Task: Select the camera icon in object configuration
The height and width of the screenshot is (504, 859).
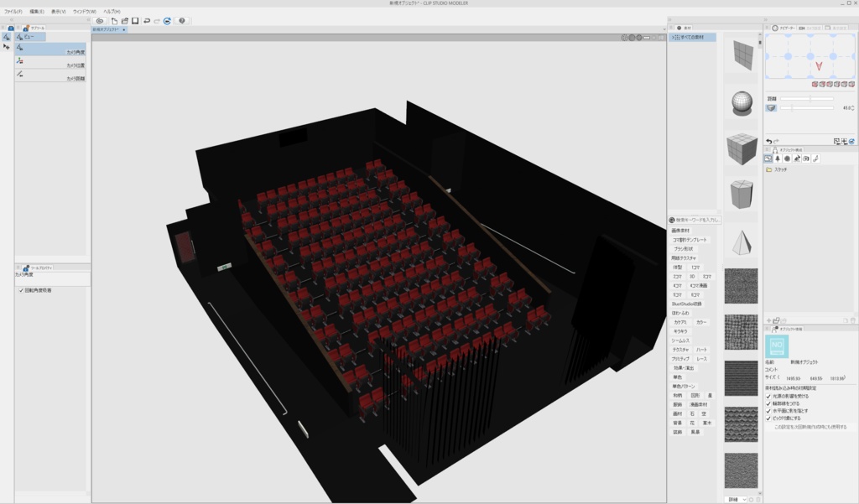Action: tap(806, 158)
